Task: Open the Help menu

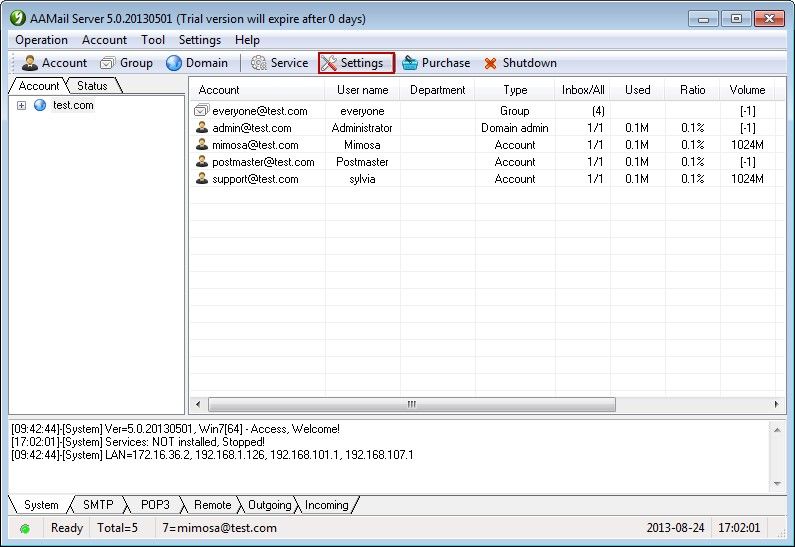Action: (247, 40)
